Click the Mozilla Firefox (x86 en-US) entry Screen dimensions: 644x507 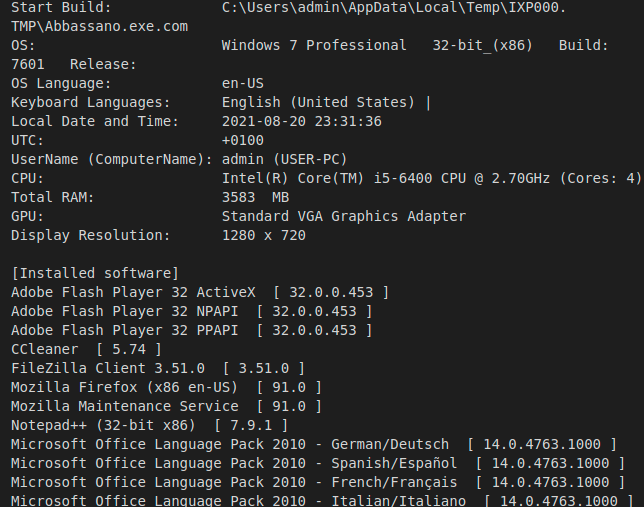point(166,388)
